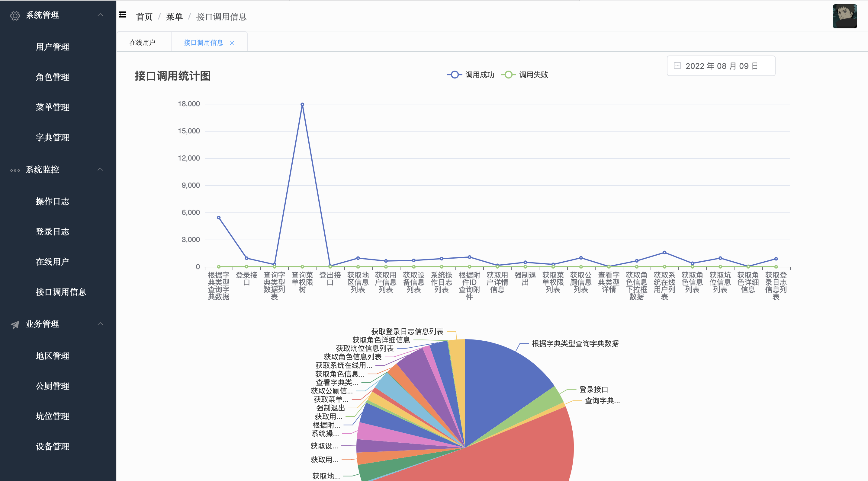Click the 系统操作日志列表 x-axis label

442,282
